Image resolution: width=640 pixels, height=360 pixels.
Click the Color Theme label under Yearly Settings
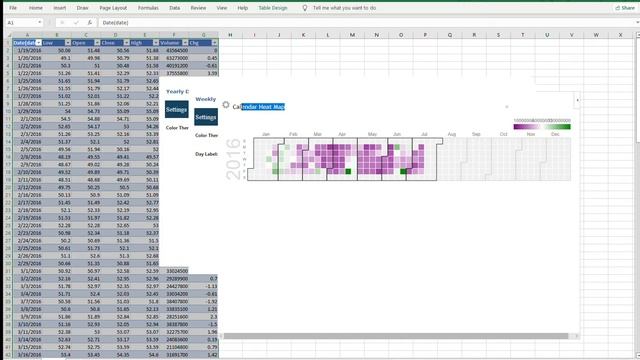pos(177,128)
